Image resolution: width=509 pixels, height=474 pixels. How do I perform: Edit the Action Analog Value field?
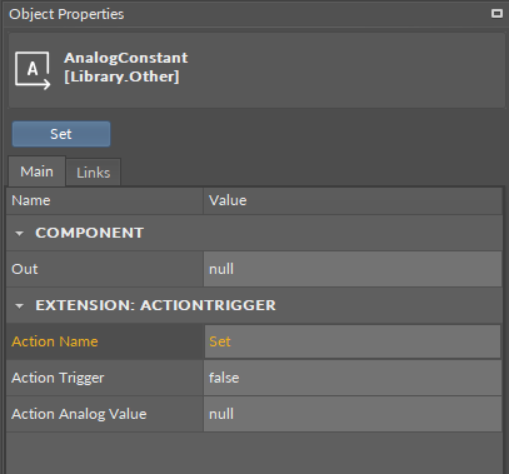pyautogui.click(x=353, y=414)
